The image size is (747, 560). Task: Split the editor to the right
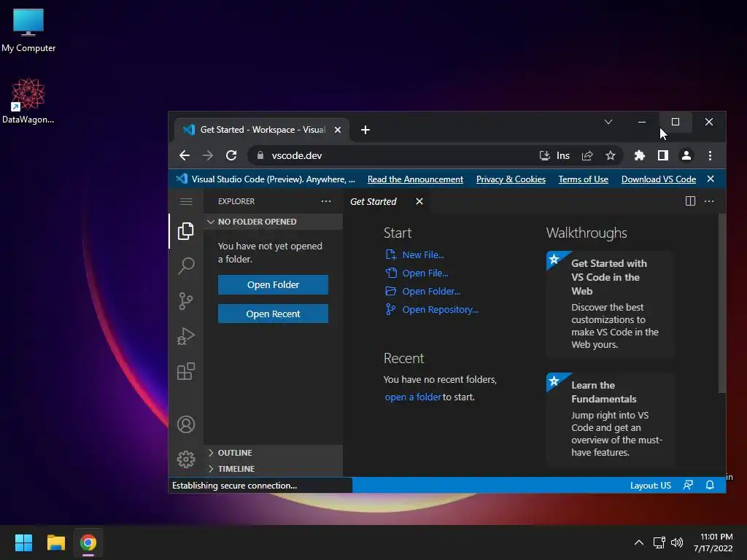(690, 201)
